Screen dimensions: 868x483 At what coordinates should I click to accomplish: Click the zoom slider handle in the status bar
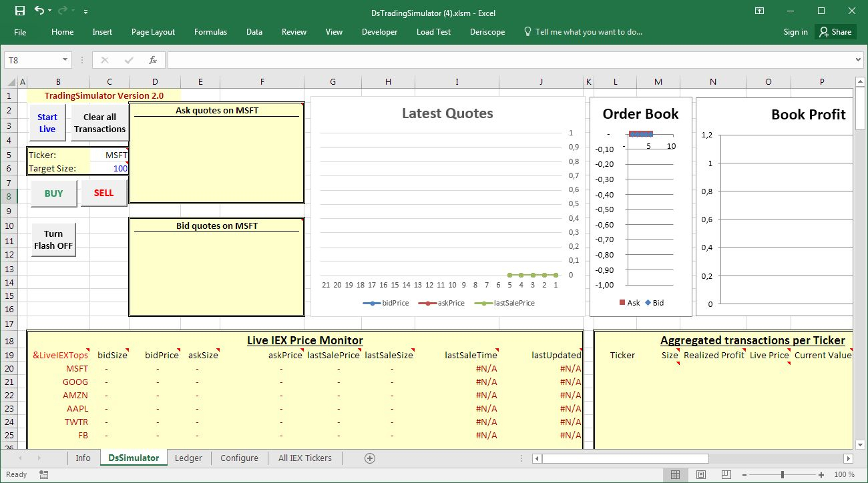(782, 475)
